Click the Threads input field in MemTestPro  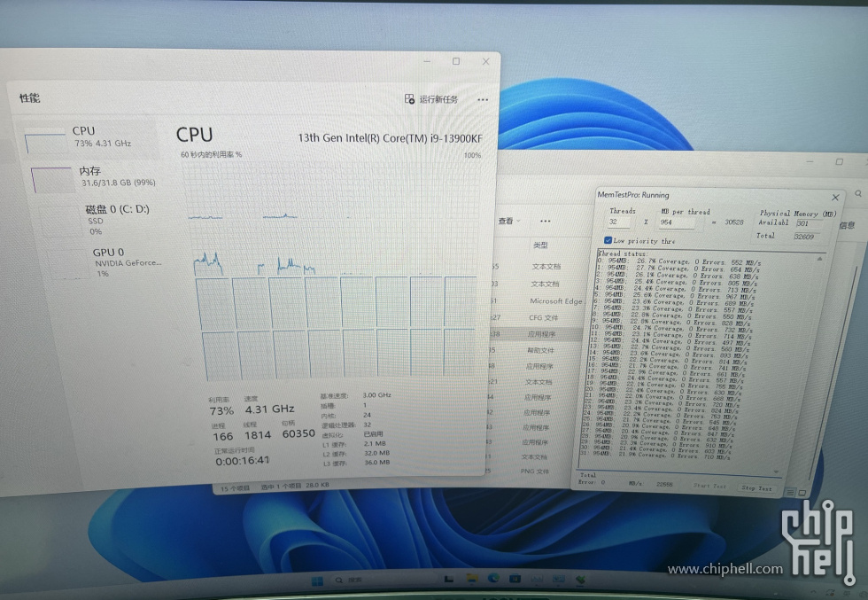[619, 222]
